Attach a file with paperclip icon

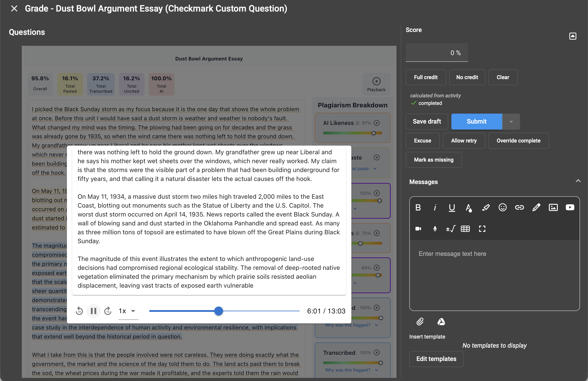(420, 321)
